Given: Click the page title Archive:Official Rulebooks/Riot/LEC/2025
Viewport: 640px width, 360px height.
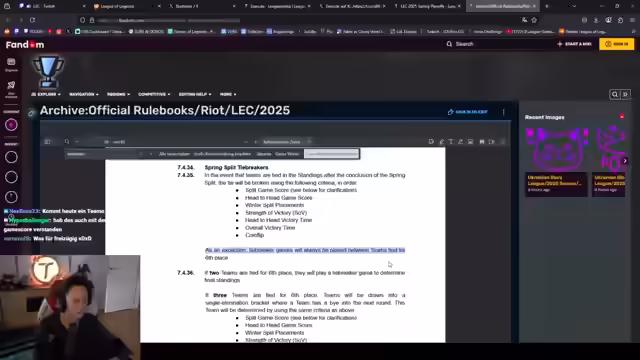Looking at the screenshot, I should (165, 111).
